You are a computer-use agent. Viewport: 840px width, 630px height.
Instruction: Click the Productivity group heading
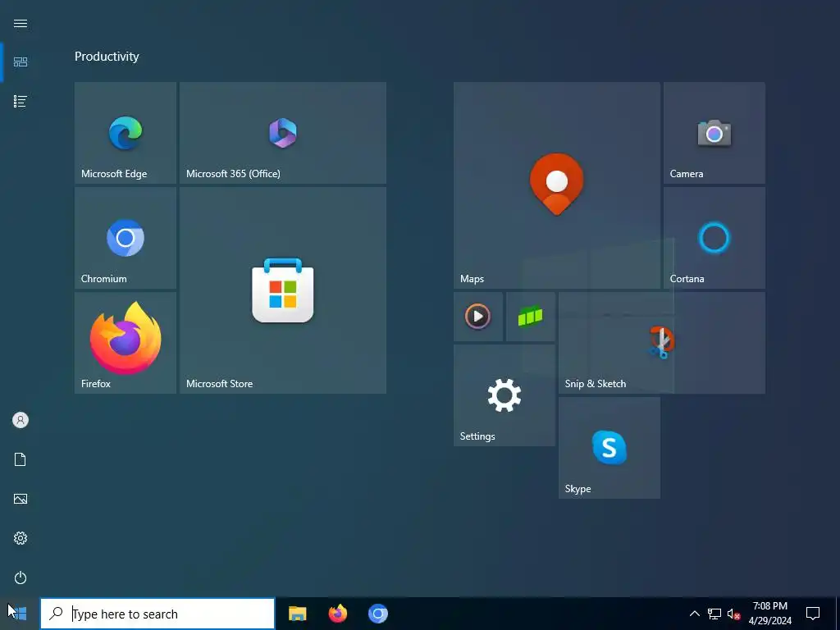coord(107,57)
